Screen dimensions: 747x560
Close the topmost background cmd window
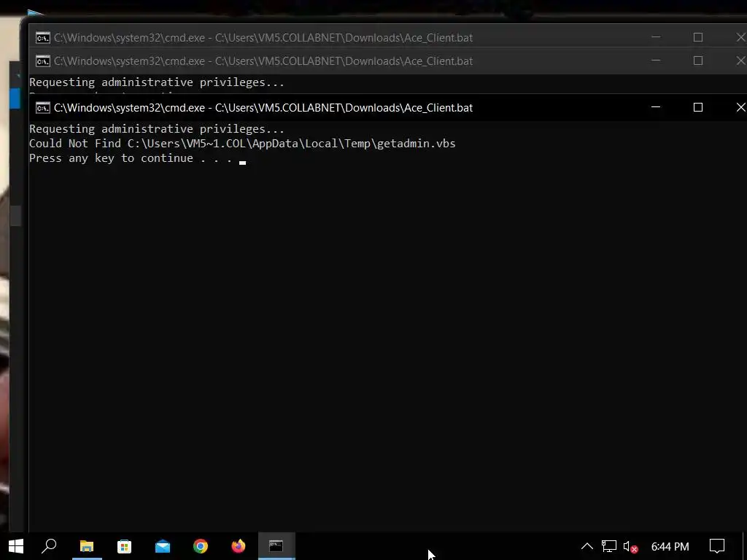coord(740,37)
